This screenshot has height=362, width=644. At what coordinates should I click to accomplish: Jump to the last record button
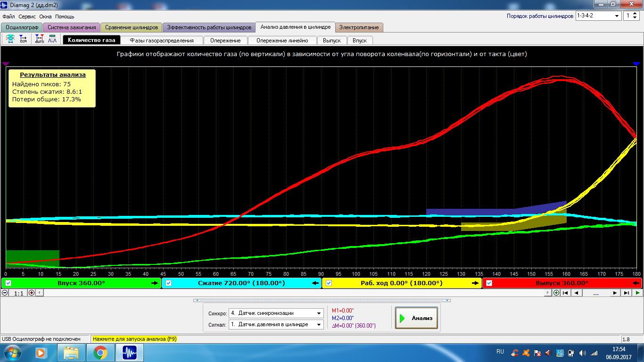[626, 293]
